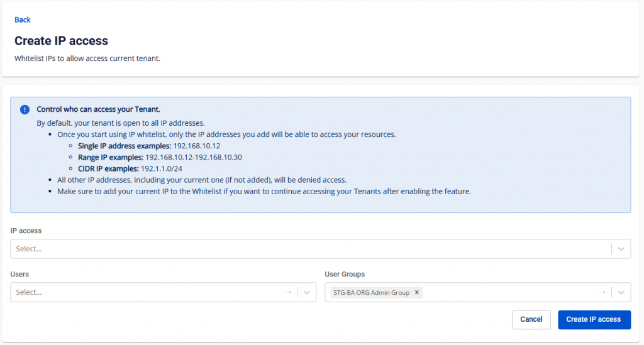Go back using the Back link

coord(23,19)
